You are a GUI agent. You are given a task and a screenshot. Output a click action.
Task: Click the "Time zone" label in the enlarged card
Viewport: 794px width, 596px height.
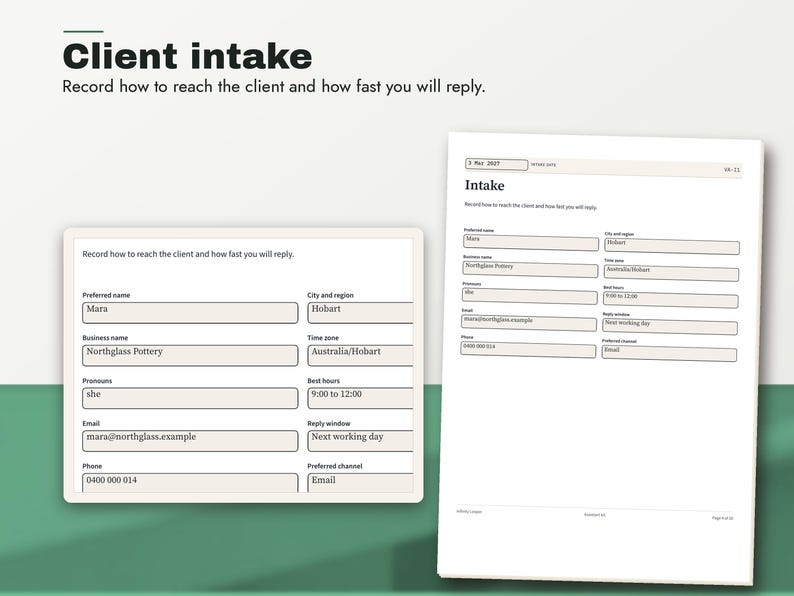(323, 338)
